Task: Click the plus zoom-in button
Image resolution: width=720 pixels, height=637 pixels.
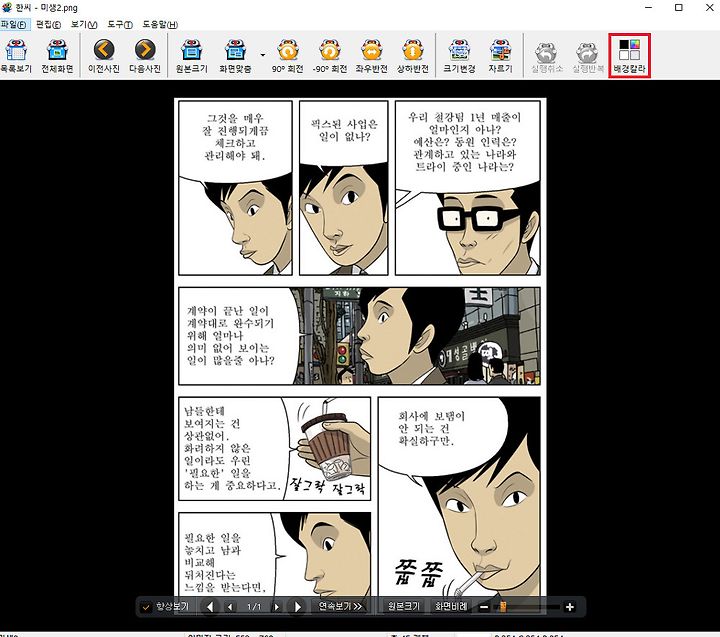Action: pyautogui.click(x=570, y=607)
